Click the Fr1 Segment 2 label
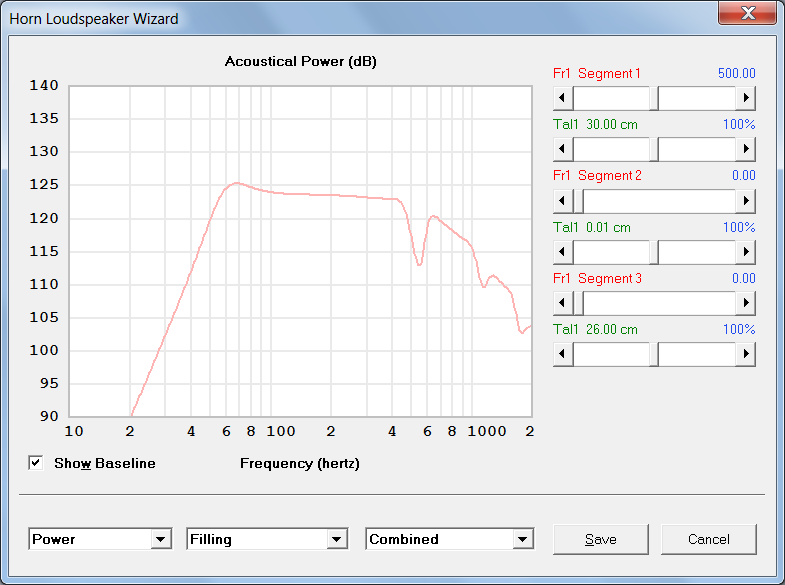 [597, 176]
